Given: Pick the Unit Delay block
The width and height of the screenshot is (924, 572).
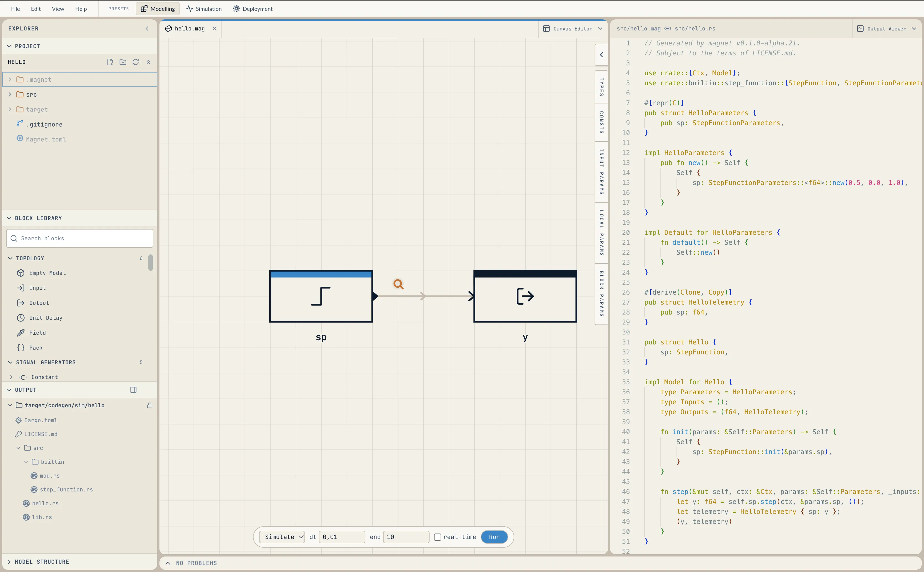Looking at the screenshot, I should tap(40, 318).
